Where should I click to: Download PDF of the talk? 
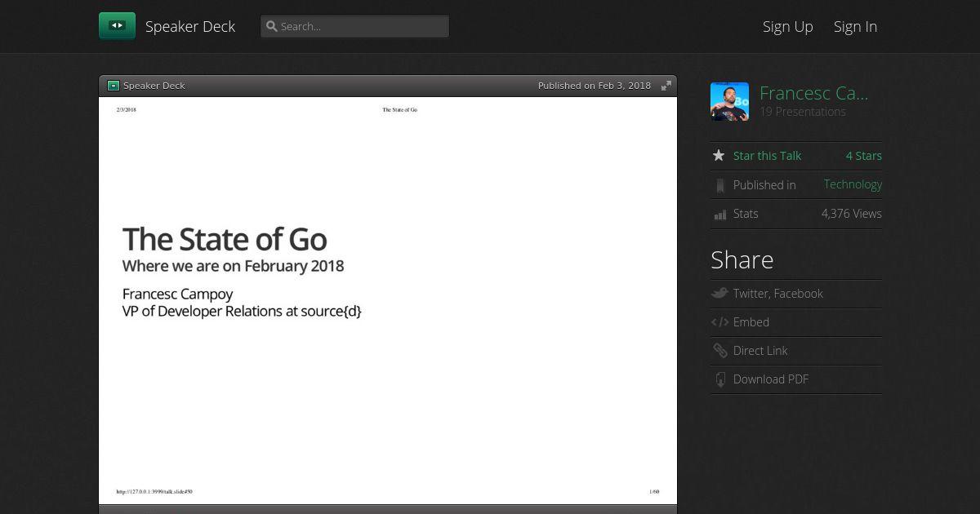coord(771,379)
